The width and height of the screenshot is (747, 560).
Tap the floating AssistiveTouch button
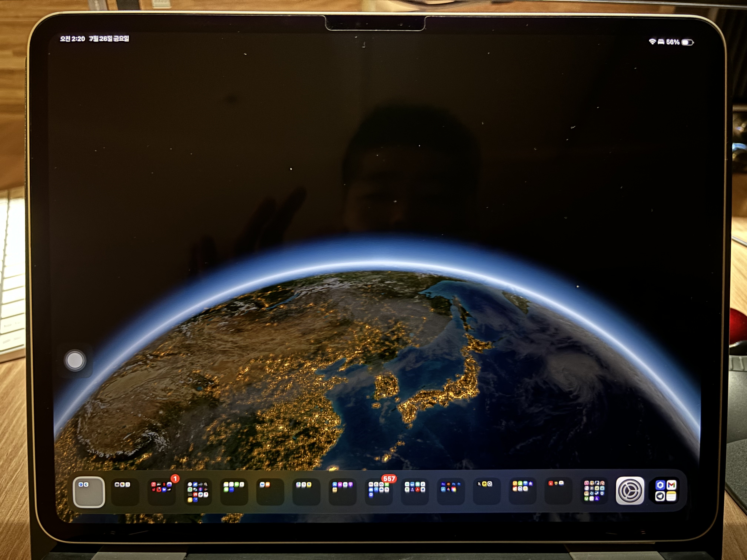(x=75, y=361)
